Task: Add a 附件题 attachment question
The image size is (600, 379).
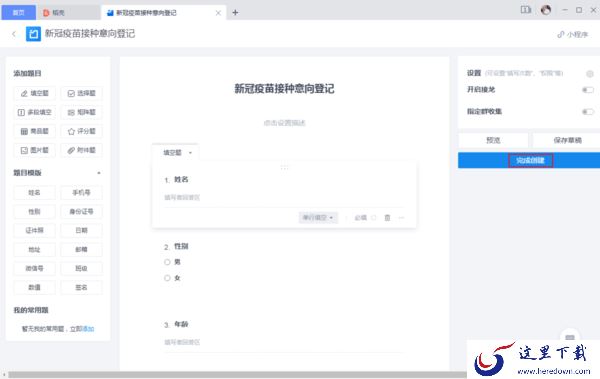Action: pyautogui.click(x=82, y=150)
